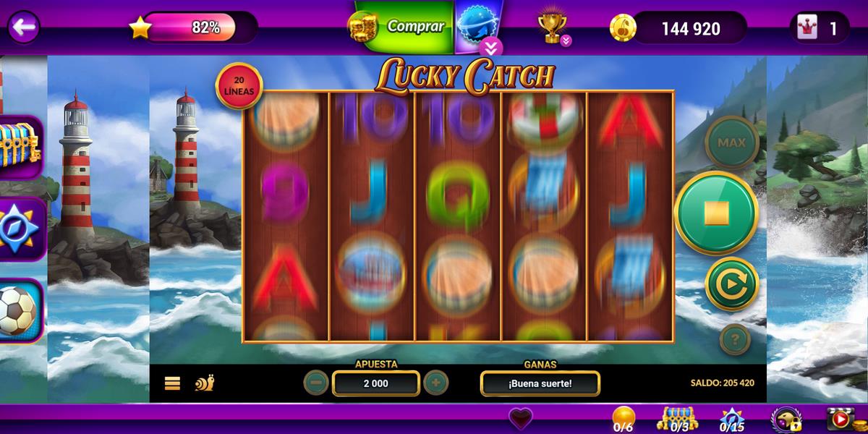Click the green stop spin button
This screenshot has height=434, width=868.
click(x=716, y=213)
